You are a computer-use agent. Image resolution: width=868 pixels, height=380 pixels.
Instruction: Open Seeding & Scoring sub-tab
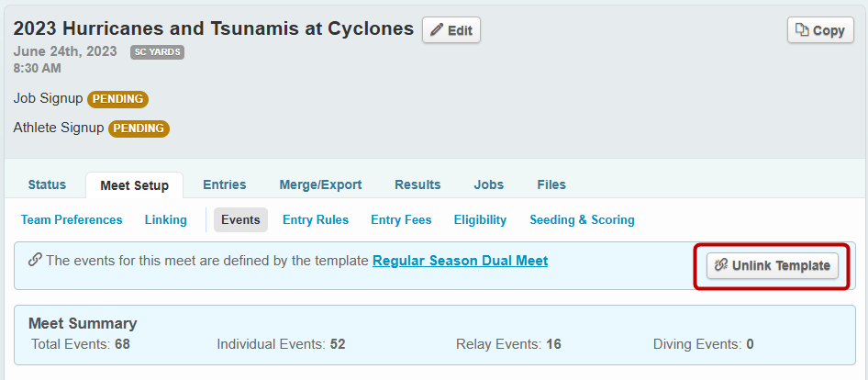[x=582, y=220]
